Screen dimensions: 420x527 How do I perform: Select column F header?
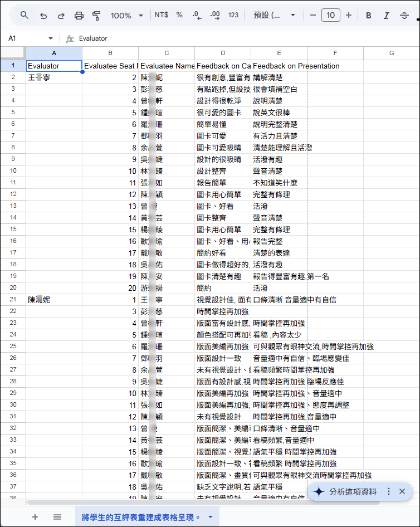[x=335, y=53]
